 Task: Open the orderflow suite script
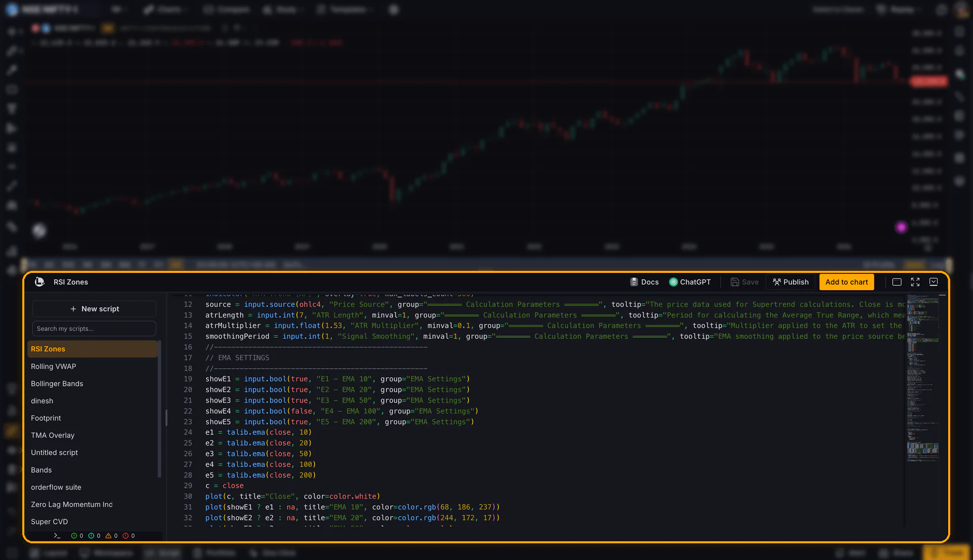93,488
